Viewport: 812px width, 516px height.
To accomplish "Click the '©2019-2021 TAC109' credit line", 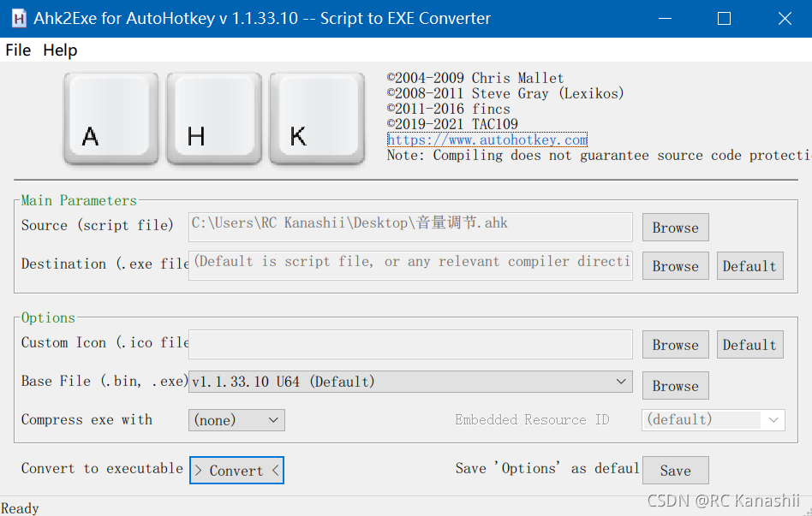I will tap(452, 124).
